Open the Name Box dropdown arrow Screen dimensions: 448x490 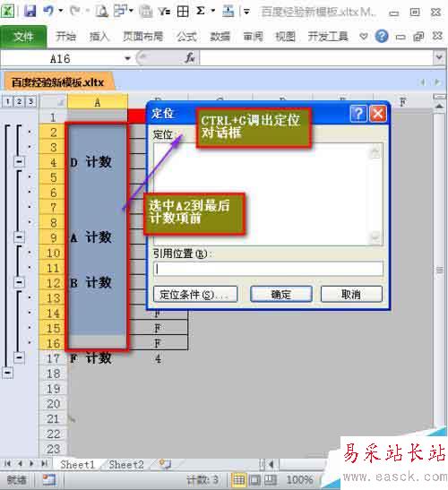(x=127, y=58)
